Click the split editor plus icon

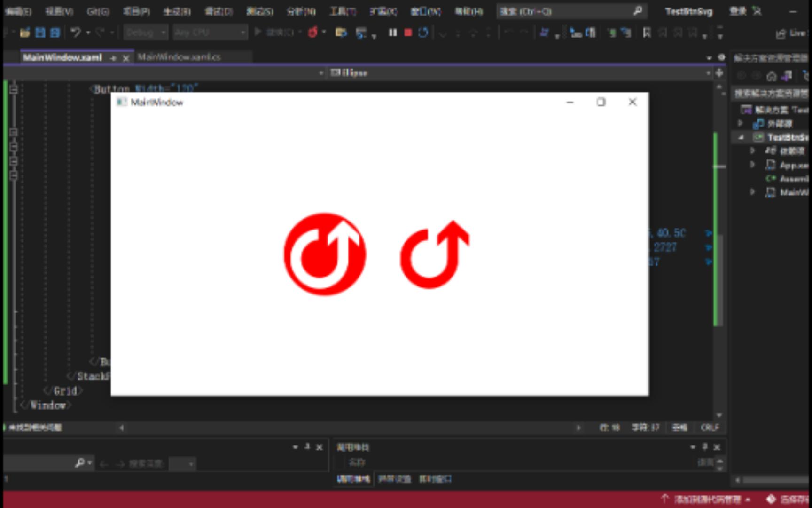(719, 73)
